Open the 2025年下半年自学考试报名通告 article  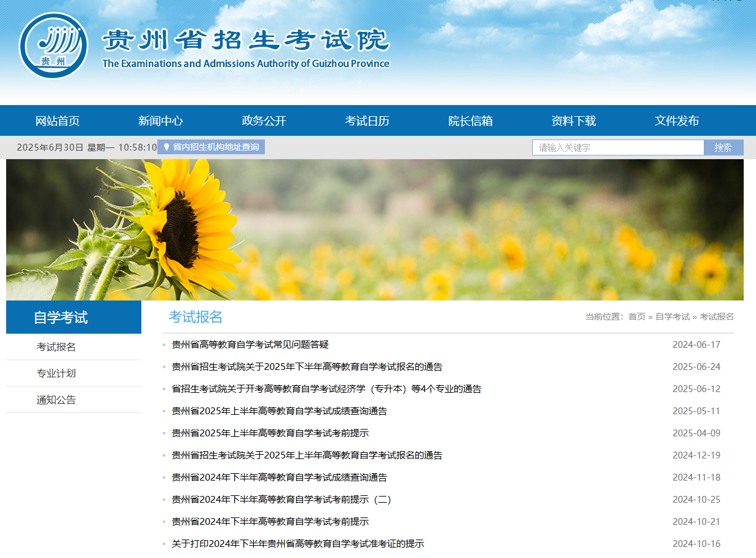coord(307,367)
